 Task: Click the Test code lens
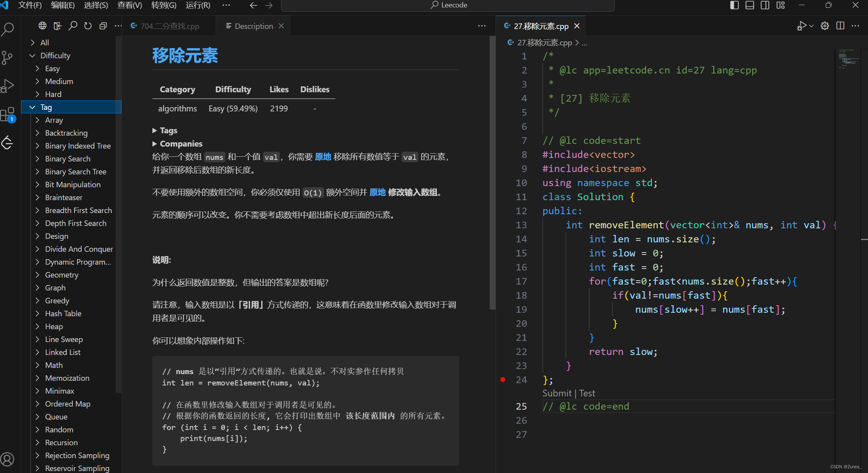pyautogui.click(x=587, y=393)
